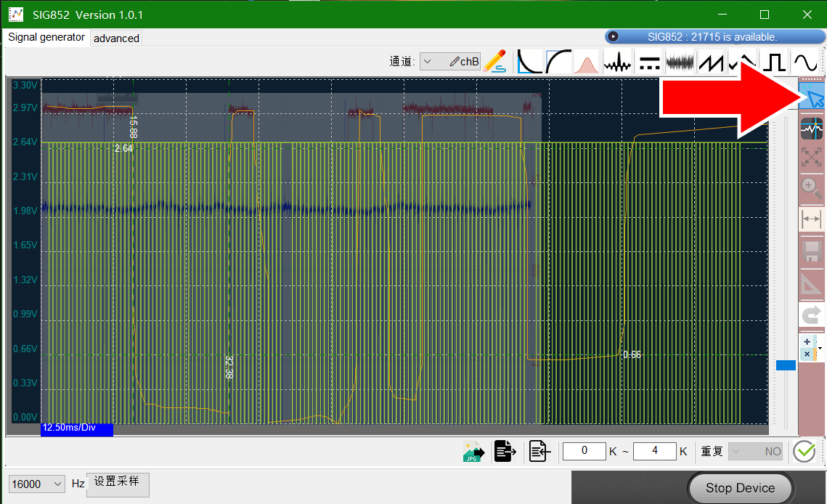Insert square wave waveform

pyautogui.click(x=774, y=62)
